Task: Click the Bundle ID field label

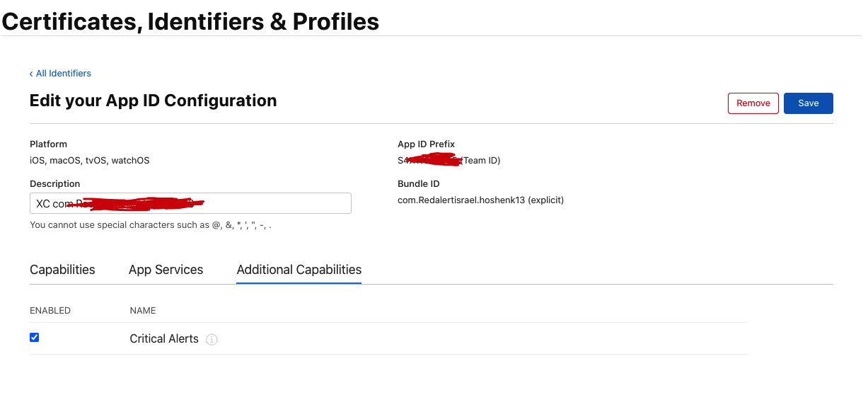Action: pyautogui.click(x=417, y=184)
